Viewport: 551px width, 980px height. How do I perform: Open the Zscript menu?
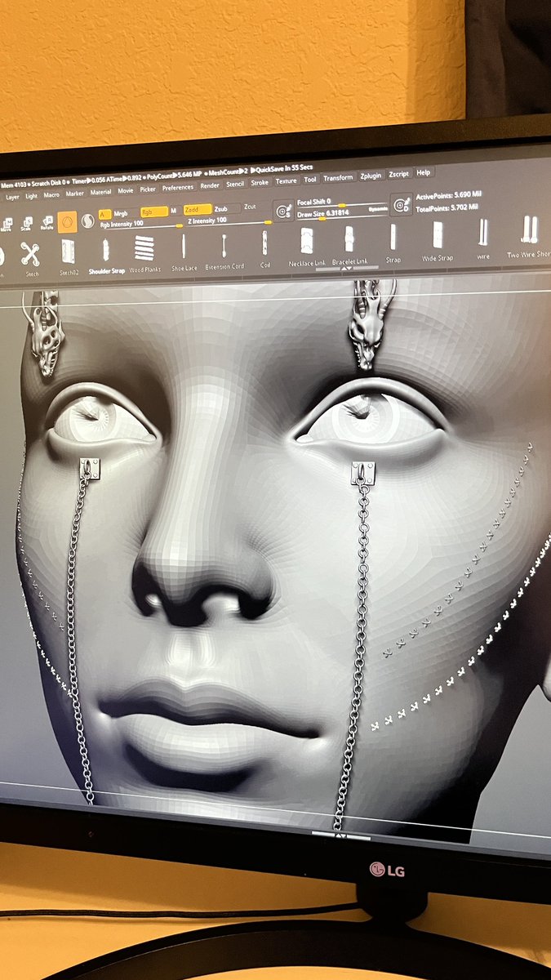pyautogui.click(x=398, y=174)
